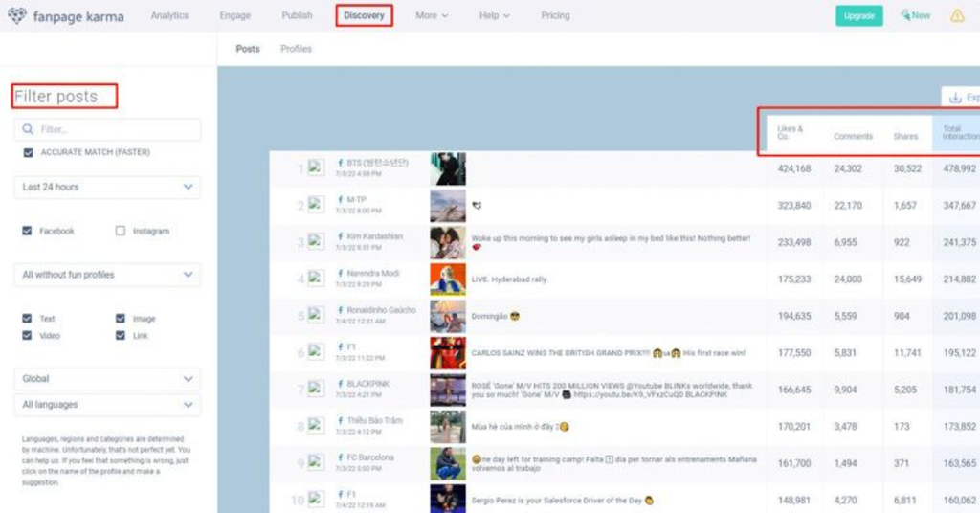Expand the All languages dropdown
Screen dimensions: 980x513
[107, 404]
